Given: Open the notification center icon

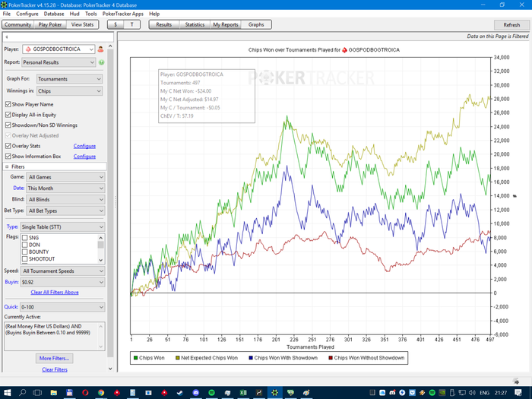Looking at the screenshot, I should click(518, 393).
